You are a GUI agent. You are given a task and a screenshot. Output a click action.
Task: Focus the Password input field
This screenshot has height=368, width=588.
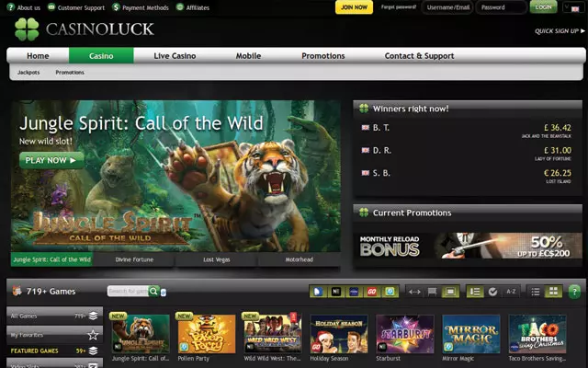pos(501,7)
